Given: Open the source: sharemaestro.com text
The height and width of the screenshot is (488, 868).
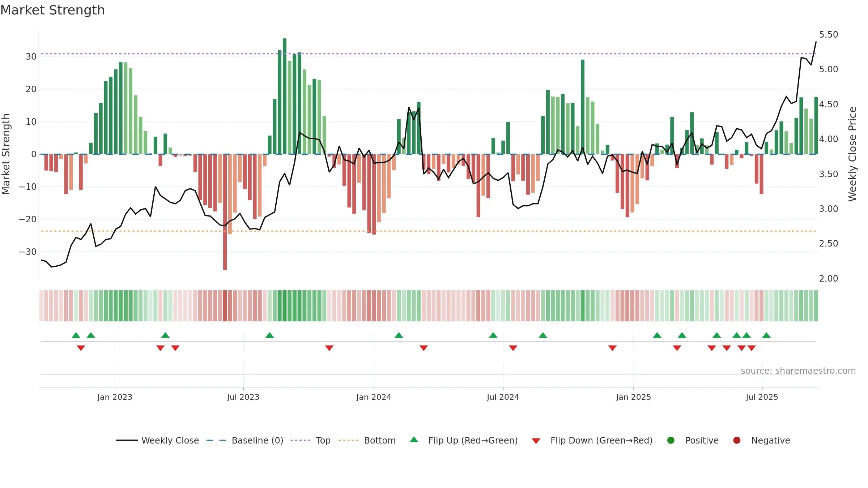Looking at the screenshot, I should click(798, 371).
